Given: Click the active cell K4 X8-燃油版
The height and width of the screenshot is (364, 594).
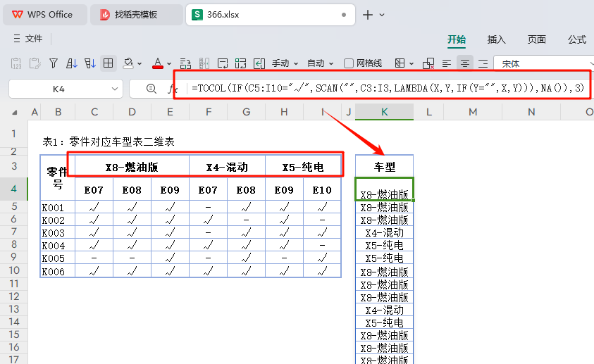Looking at the screenshot, I should (x=384, y=189).
